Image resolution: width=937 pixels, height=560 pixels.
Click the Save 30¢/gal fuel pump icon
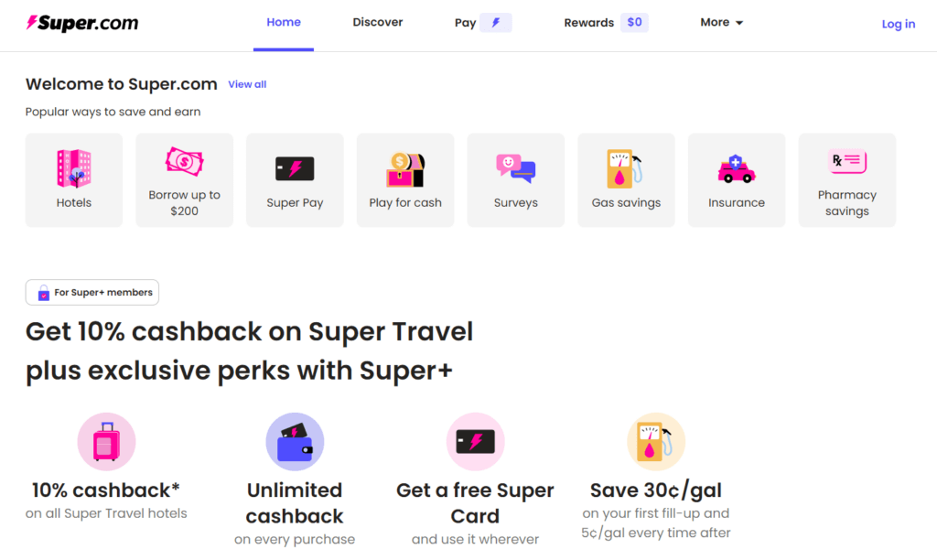coord(655,441)
